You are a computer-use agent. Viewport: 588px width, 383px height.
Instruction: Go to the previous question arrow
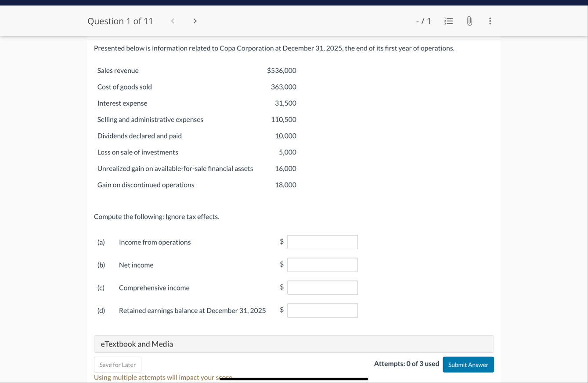[173, 21]
